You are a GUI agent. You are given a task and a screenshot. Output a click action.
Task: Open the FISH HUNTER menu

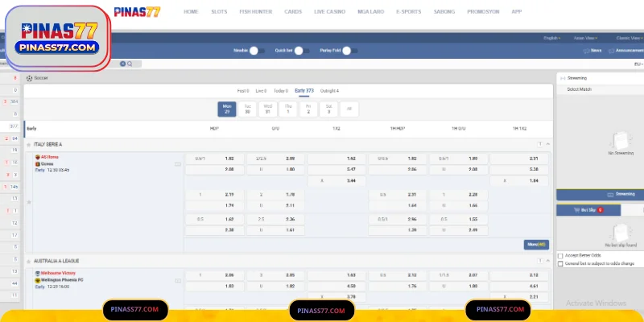pos(255,12)
